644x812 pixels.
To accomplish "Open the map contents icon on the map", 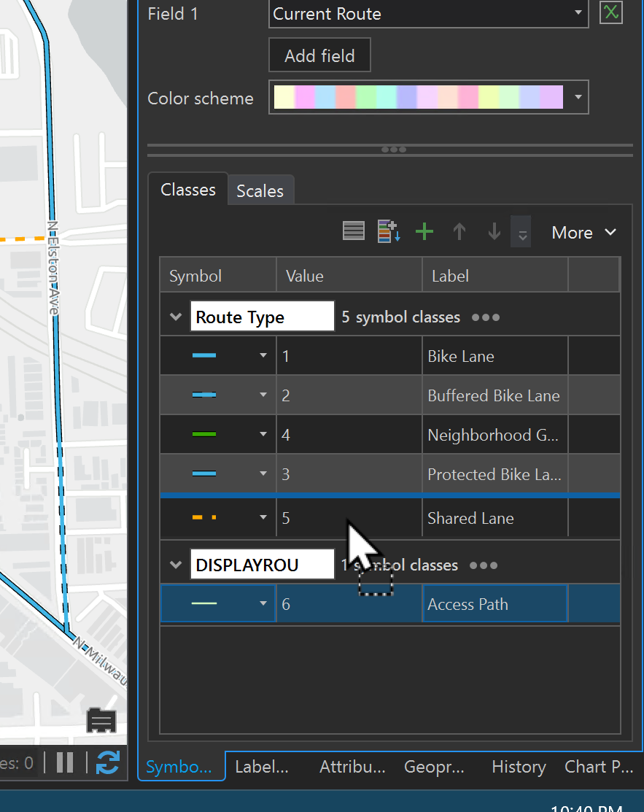I will (100, 720).
